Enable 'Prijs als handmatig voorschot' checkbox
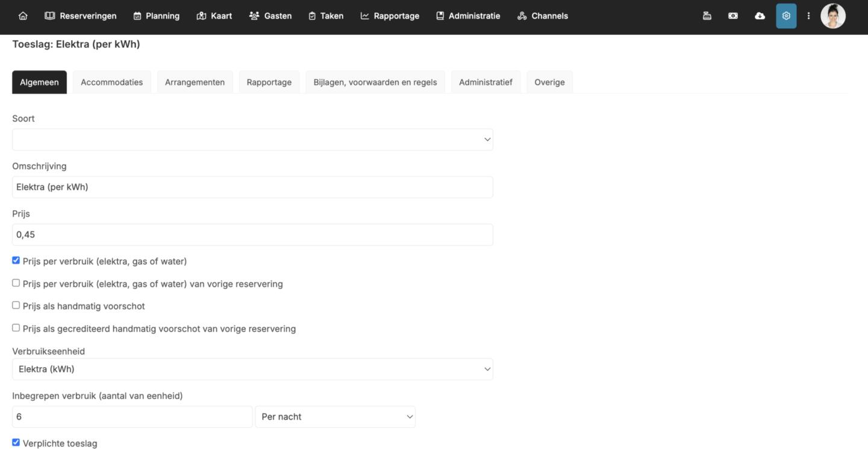Screen dimensions: 868x449 point(16,305)
